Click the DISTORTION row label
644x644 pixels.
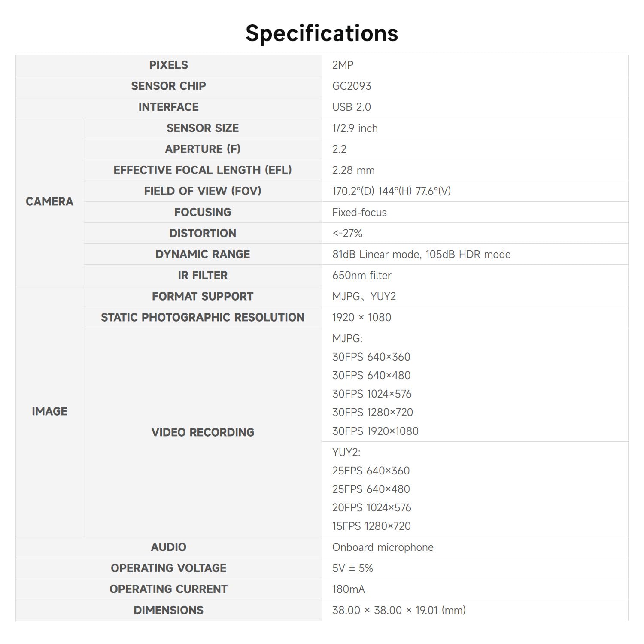coord(203,233)
